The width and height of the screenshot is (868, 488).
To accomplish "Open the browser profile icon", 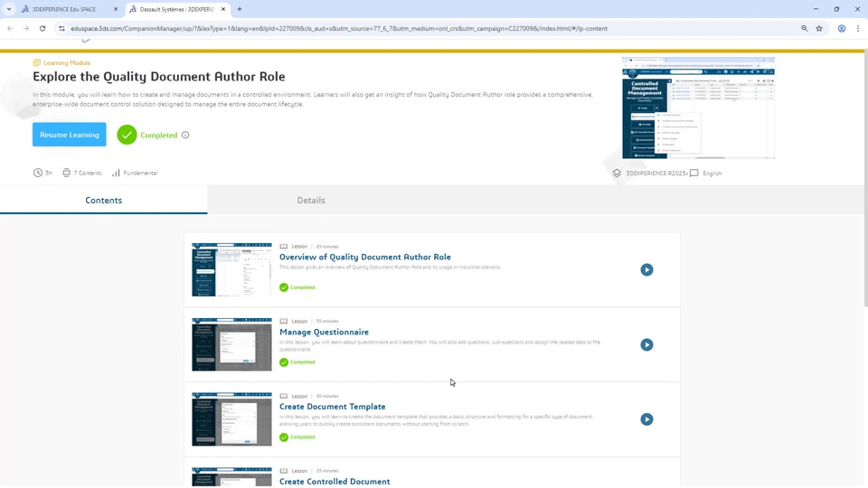I will pyautogui.click(x=842, y=28).
